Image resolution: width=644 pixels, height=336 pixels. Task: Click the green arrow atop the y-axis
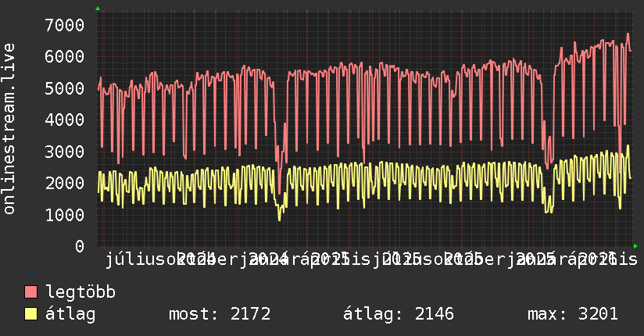pyautogui.click(x=98, y=9)
